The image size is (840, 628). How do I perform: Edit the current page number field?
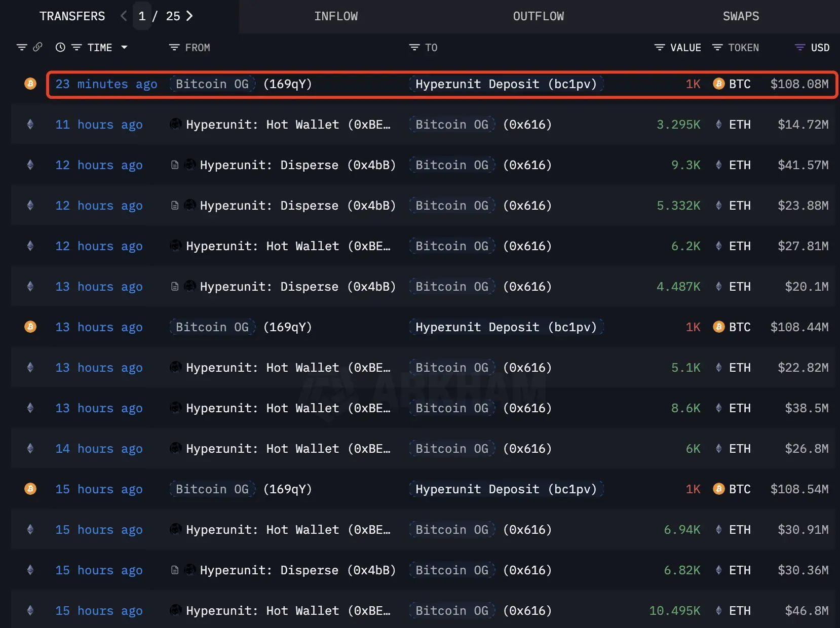142,16
